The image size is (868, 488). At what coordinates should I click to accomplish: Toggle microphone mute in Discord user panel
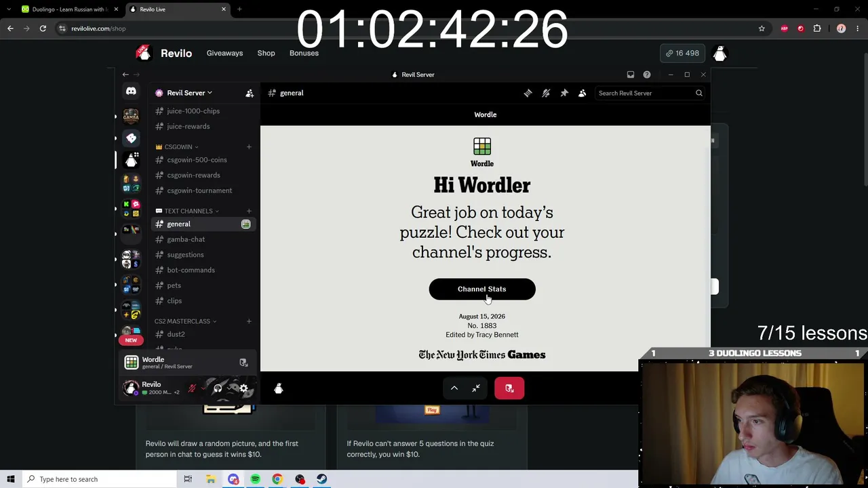193,388
